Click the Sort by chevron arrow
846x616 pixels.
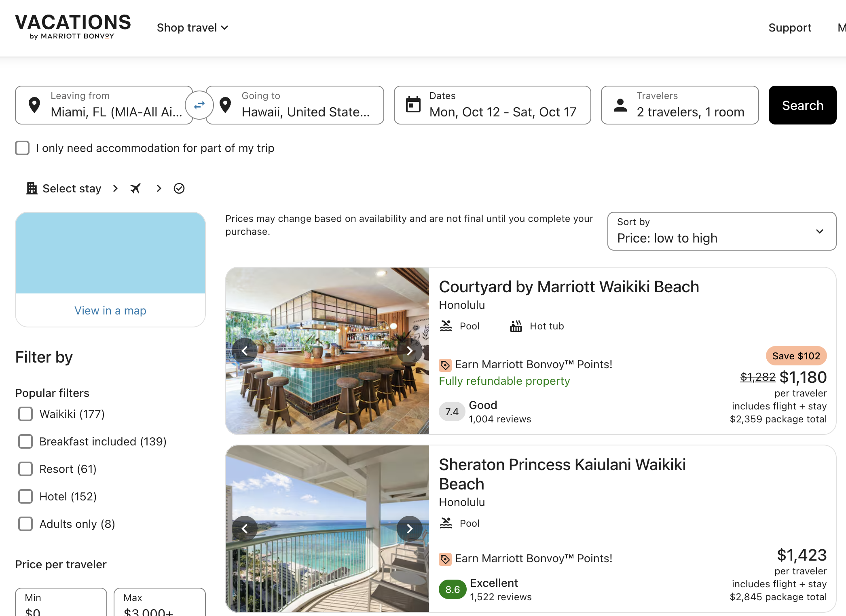tap(820, 231)
